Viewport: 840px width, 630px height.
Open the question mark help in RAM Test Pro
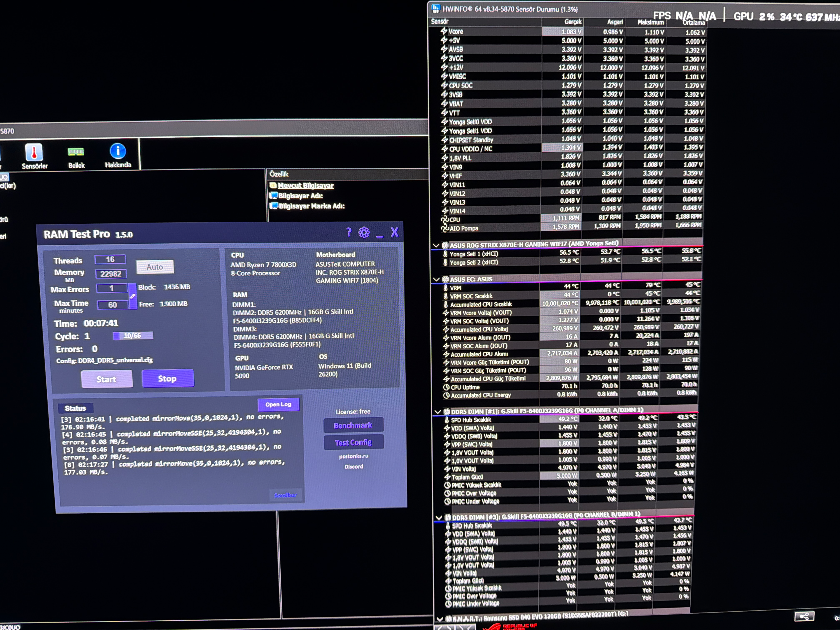click(349, 232)
